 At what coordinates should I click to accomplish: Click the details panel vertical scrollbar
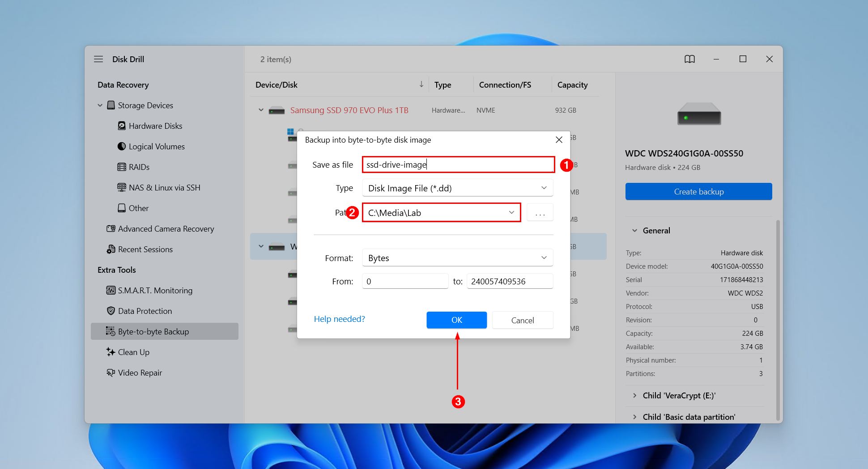(x=778, y=320)
